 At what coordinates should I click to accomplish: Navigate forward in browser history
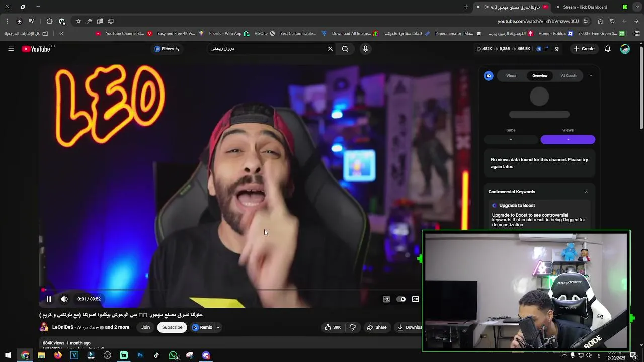tap(624, 21)
